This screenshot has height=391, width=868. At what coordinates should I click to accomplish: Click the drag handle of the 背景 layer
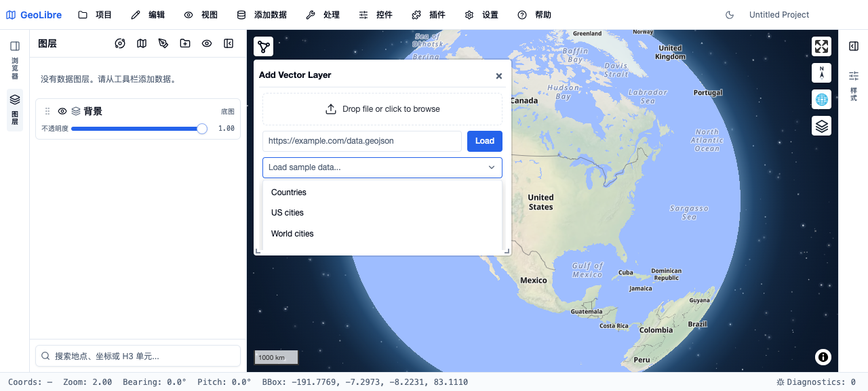click(47, 111)
